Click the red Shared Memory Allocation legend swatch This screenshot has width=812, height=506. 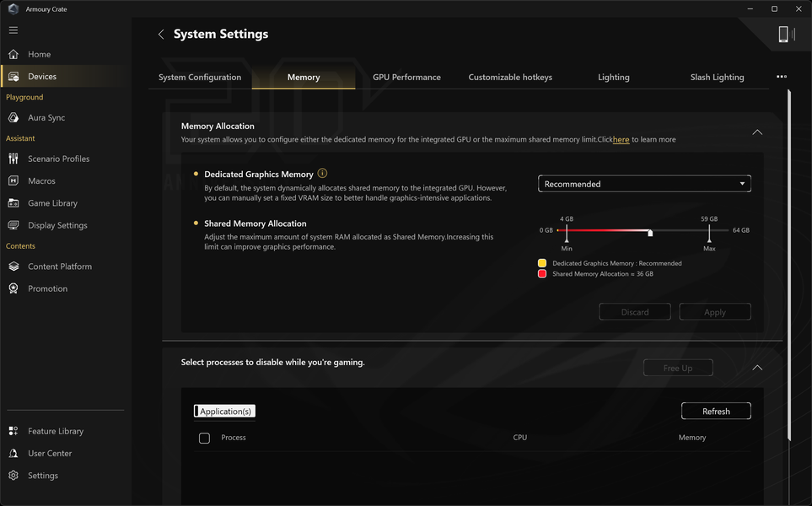tap(542, 274)
